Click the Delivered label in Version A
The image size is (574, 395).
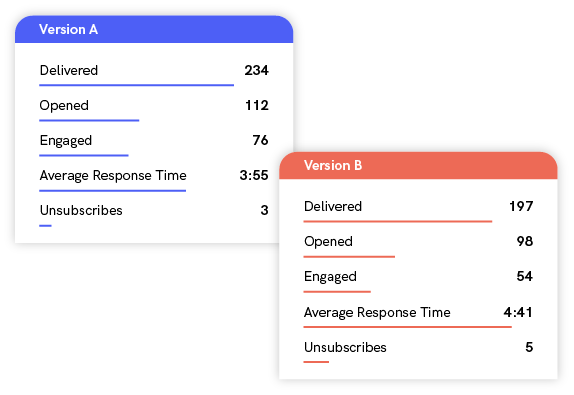69,70
